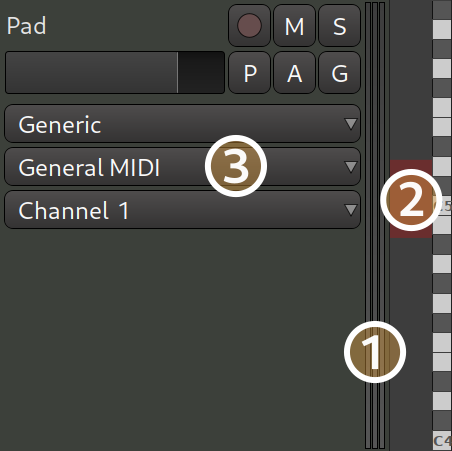Click the track gain fader bar
Screen dimensions: 452x451
click(115, 73)
